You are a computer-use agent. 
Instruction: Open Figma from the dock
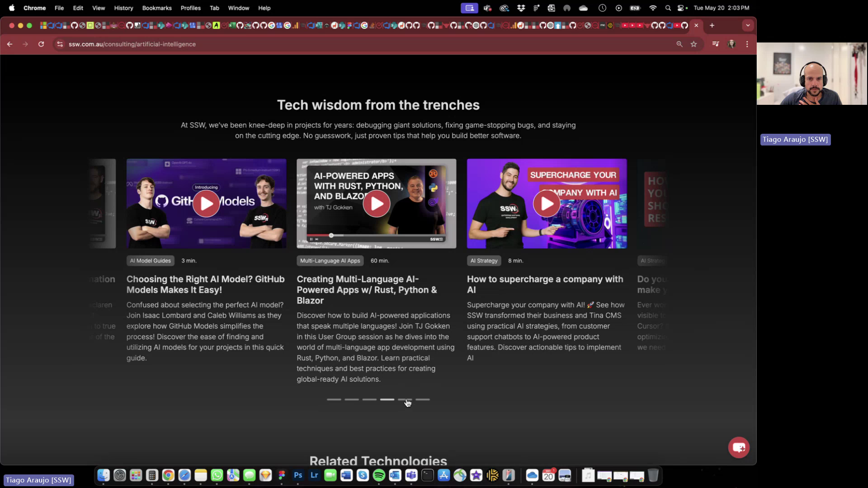tap(282, 475)
